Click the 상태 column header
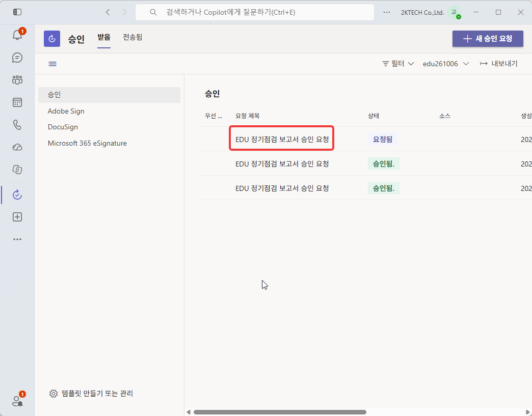The width and height of the screenshot is (532, 416). tap(373, 116)
